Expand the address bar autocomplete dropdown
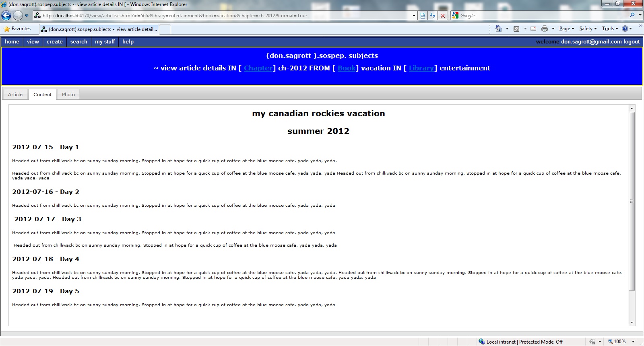644x346 pixels. pos(414,16)
